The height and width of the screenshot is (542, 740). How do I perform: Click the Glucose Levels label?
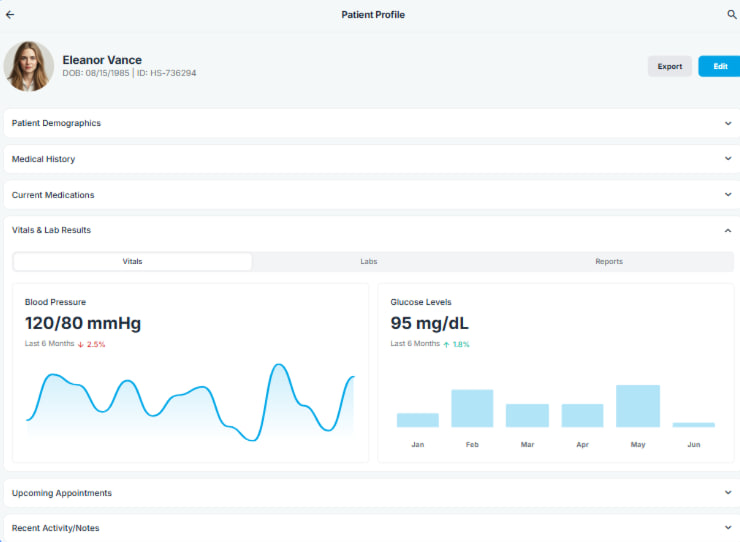click(x=421, y=302)
